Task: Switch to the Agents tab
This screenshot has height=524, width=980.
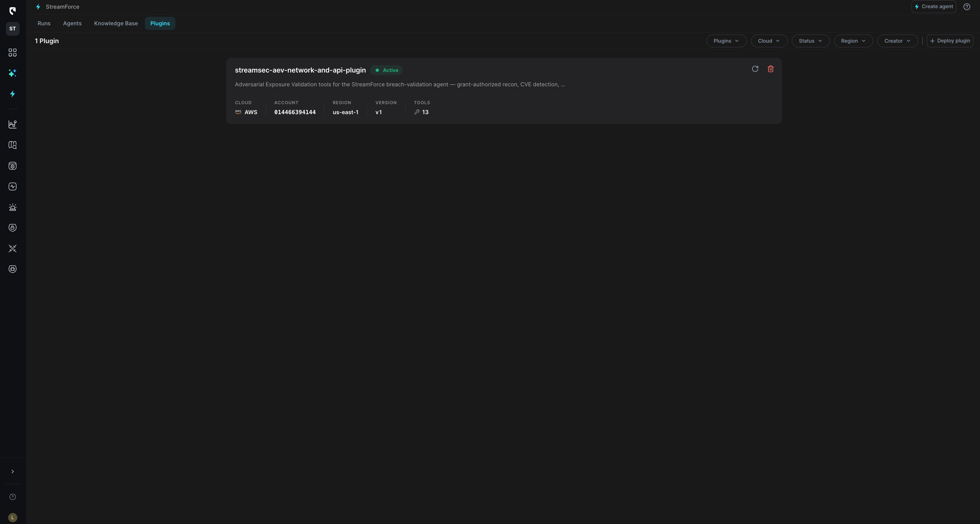Action: point(72,23)
